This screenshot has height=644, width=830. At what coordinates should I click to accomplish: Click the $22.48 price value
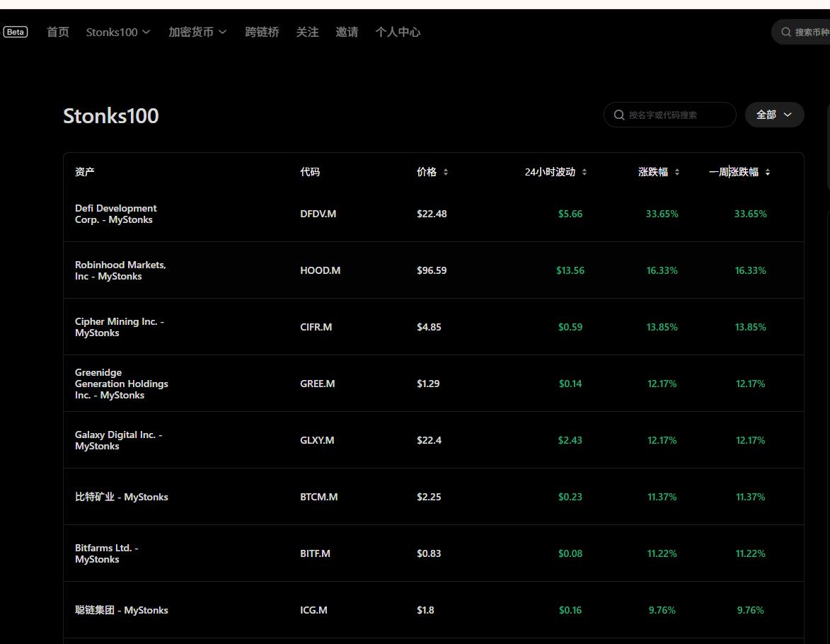coord(432,214)
